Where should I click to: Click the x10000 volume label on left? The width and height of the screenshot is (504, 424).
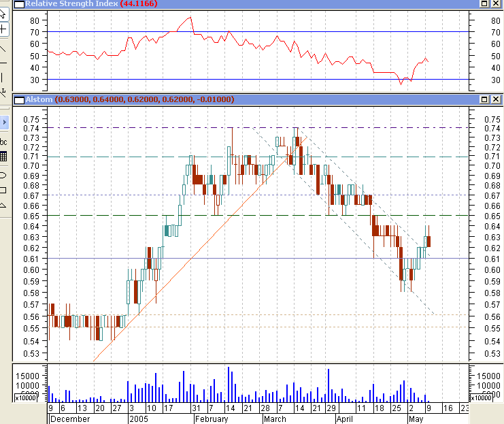(x=26, y=398)
